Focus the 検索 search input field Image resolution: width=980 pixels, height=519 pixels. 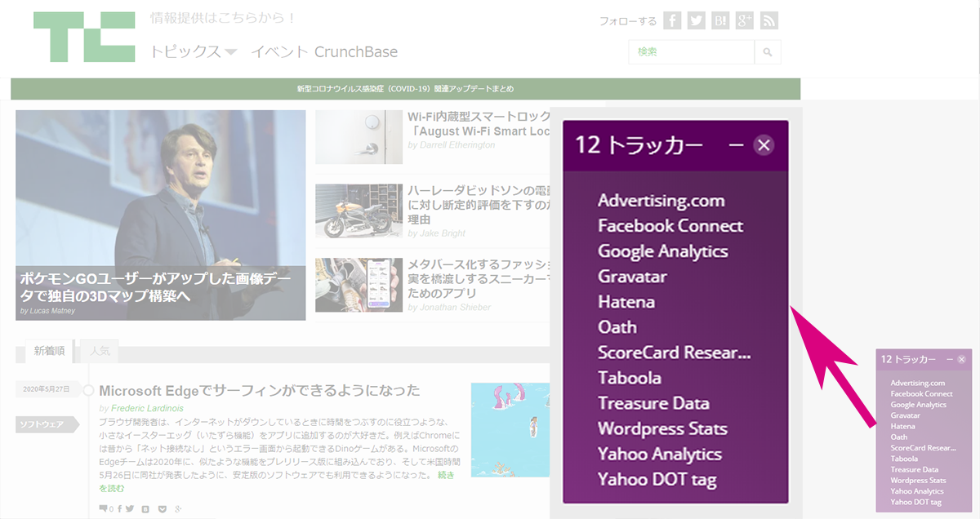click(x=692, y=52)
